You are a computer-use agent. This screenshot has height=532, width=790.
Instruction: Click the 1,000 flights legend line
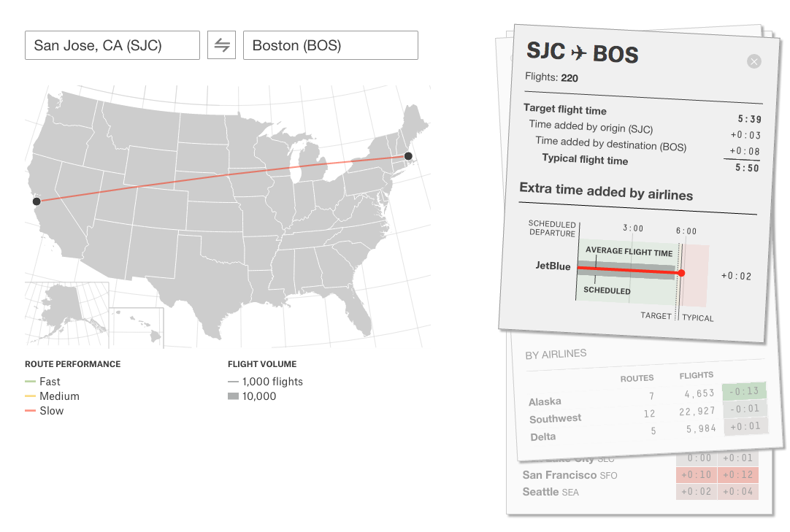coord(233,382)
